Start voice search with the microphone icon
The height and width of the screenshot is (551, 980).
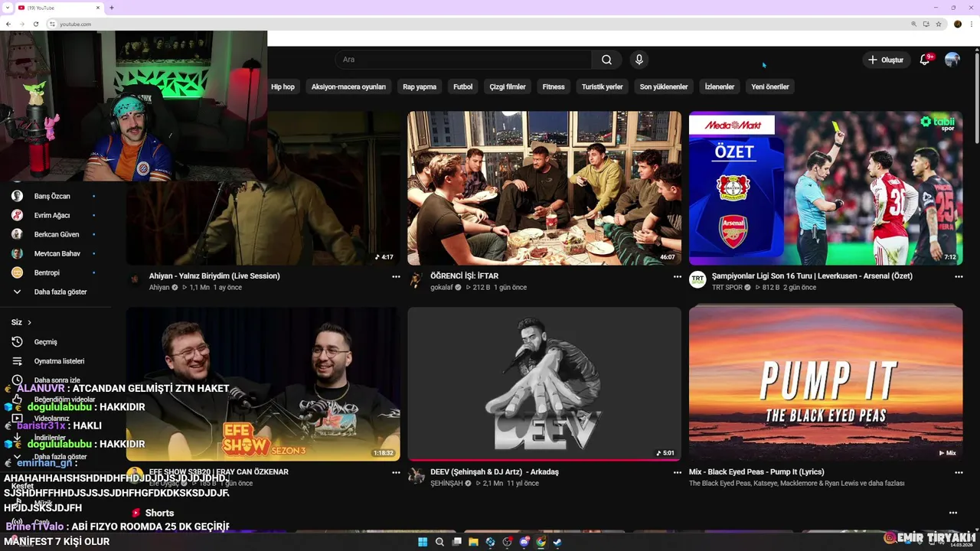[x=639, y=60]
